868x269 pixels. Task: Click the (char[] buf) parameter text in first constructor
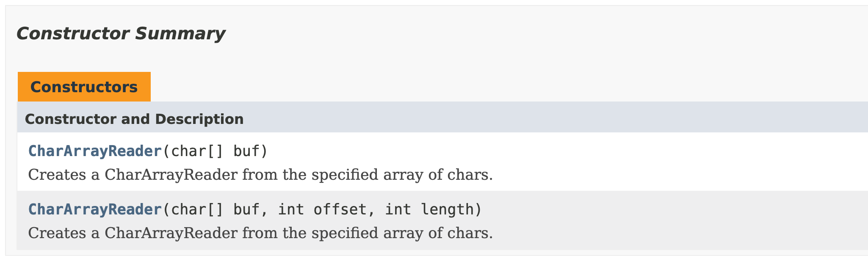[x=216, y=151]
